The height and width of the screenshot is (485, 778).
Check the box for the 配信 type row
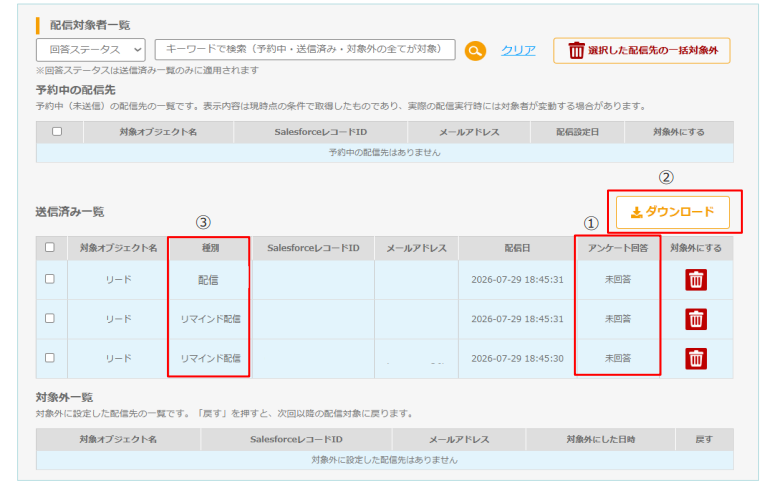point(50,279)
